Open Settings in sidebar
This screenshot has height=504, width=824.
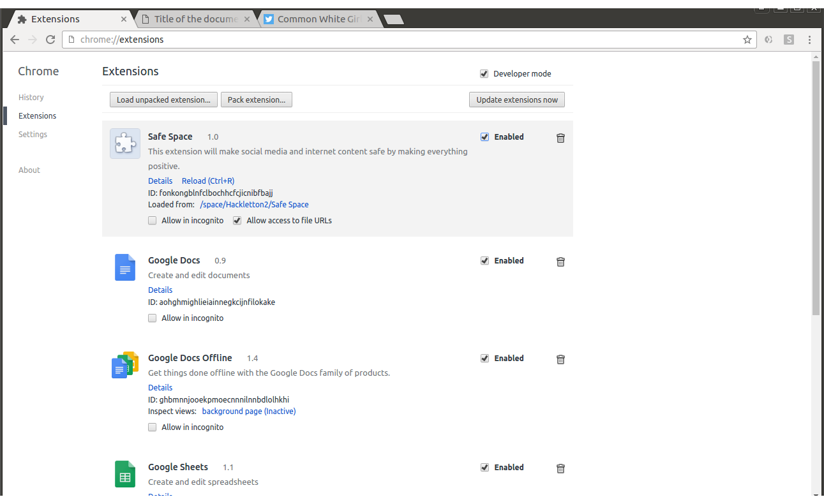[x=33, y=135]
